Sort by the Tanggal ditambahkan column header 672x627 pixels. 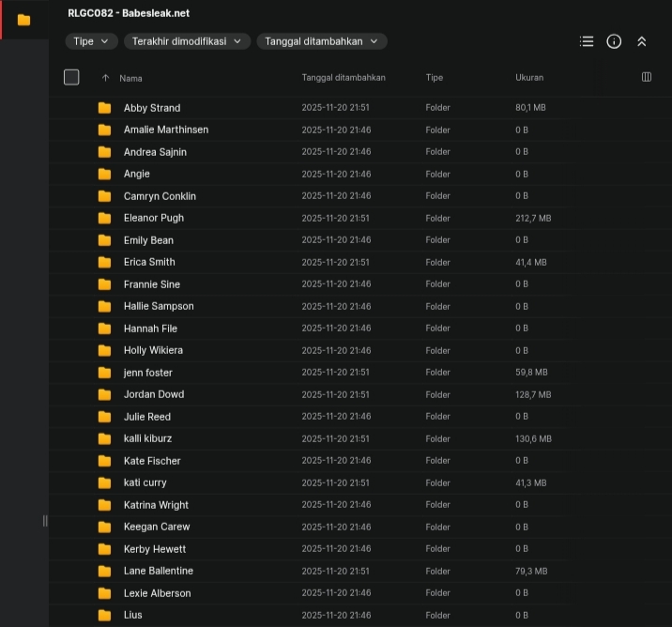[x=344, y=78]
